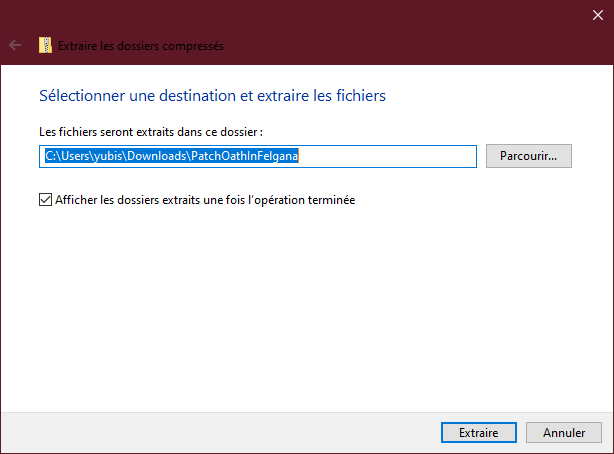Image resolution: width=614 pixels, height=454 pixels.
Task: Cancel with the Annuler button
Action: coord(564,432)
